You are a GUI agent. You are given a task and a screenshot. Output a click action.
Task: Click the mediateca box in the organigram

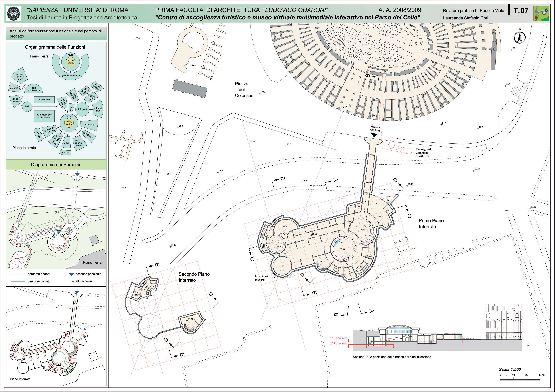coord(44,100)
